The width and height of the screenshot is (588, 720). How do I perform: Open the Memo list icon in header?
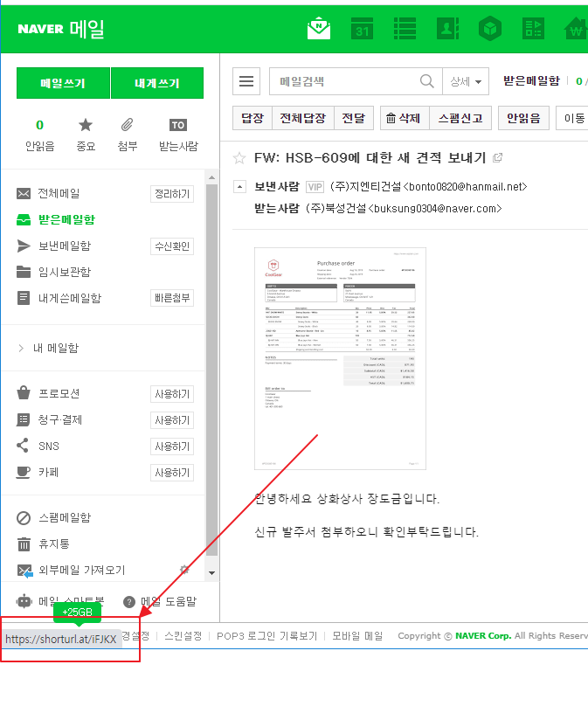point(405,29)
